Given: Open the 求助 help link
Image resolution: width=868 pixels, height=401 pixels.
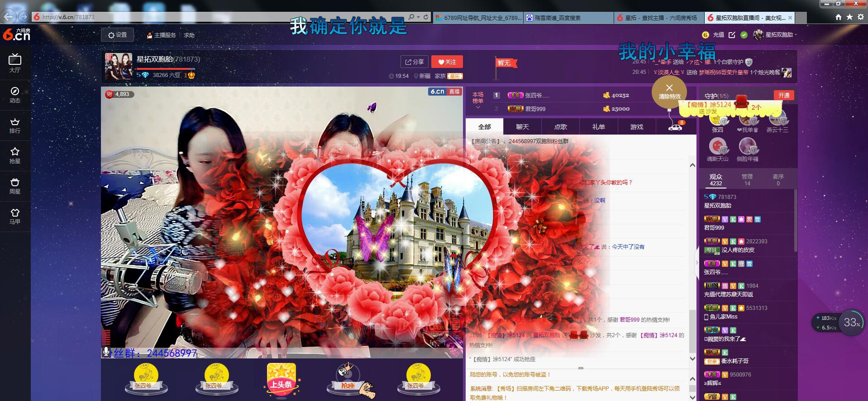Looking at the screenshot, I should [x=189, y=35].
